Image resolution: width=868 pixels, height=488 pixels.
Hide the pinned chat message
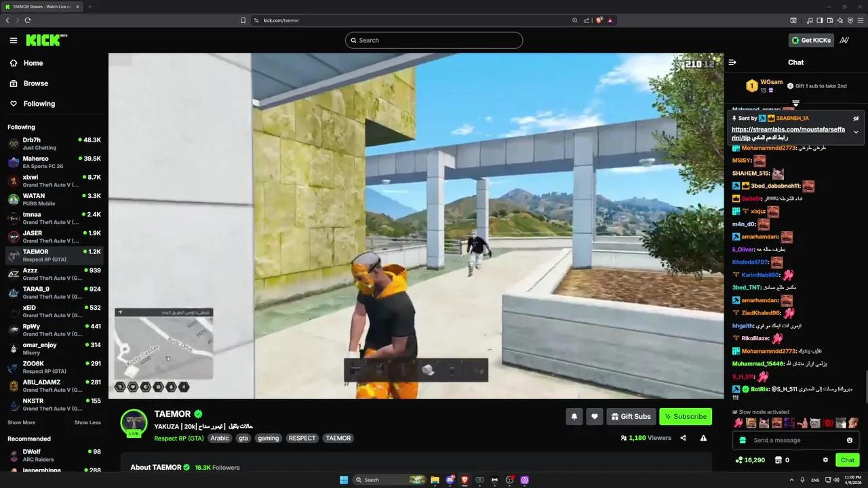[x=856, y=118]
